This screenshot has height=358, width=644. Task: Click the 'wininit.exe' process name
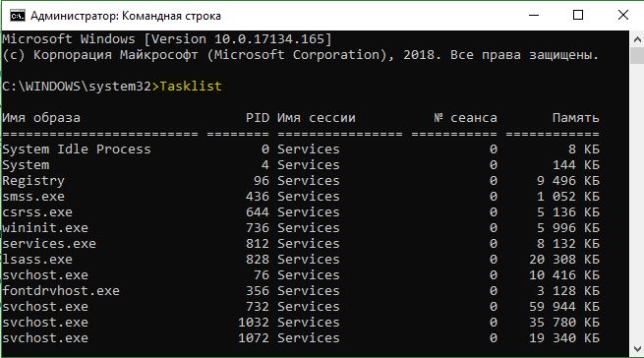(45, 228)
